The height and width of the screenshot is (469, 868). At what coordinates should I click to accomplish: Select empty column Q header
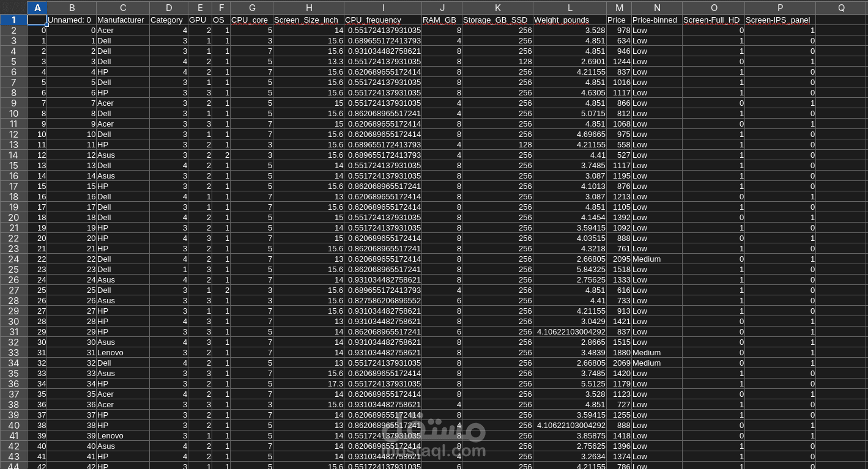(x=841, y=7)
